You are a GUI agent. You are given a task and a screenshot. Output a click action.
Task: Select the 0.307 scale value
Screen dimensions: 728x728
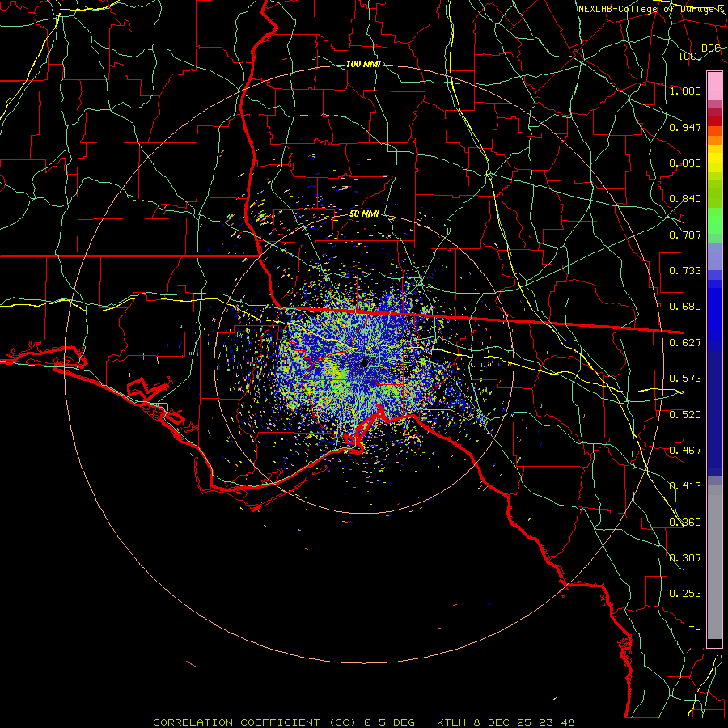pos(685,558)
